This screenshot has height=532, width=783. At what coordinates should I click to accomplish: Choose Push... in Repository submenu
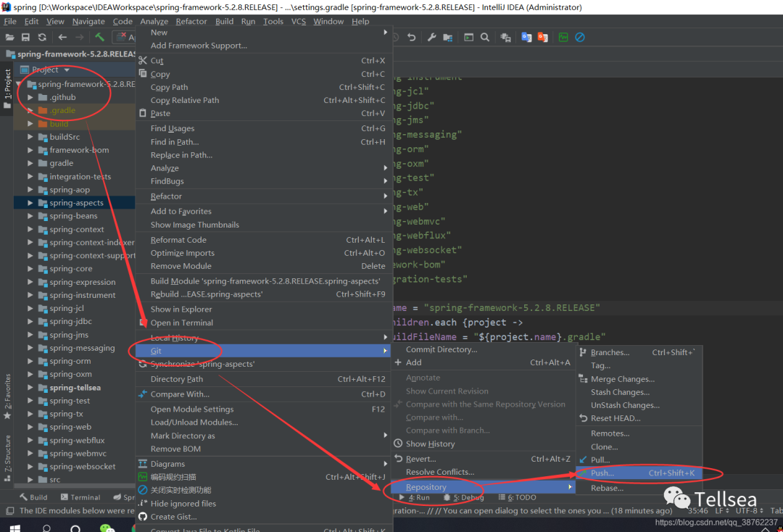tap(639, 473)
